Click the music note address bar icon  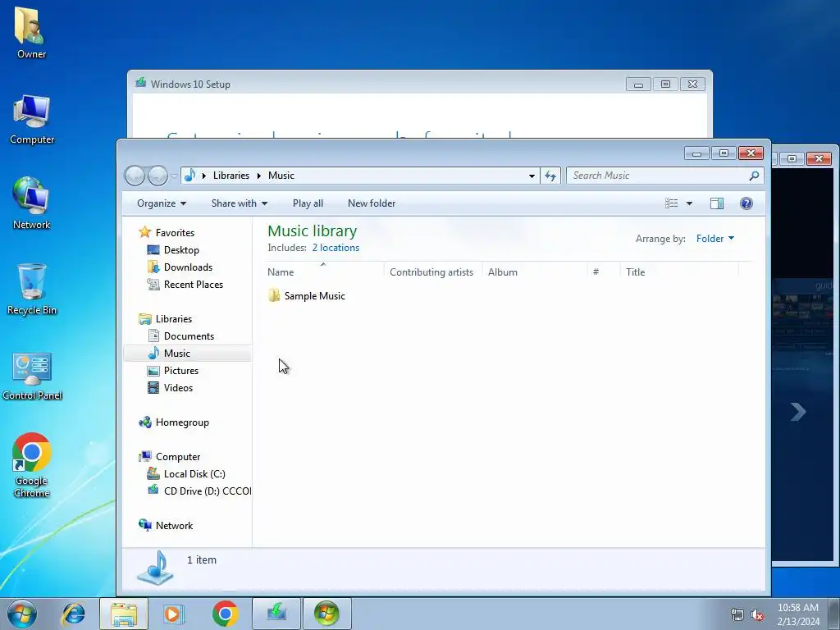tap(189, 176)
